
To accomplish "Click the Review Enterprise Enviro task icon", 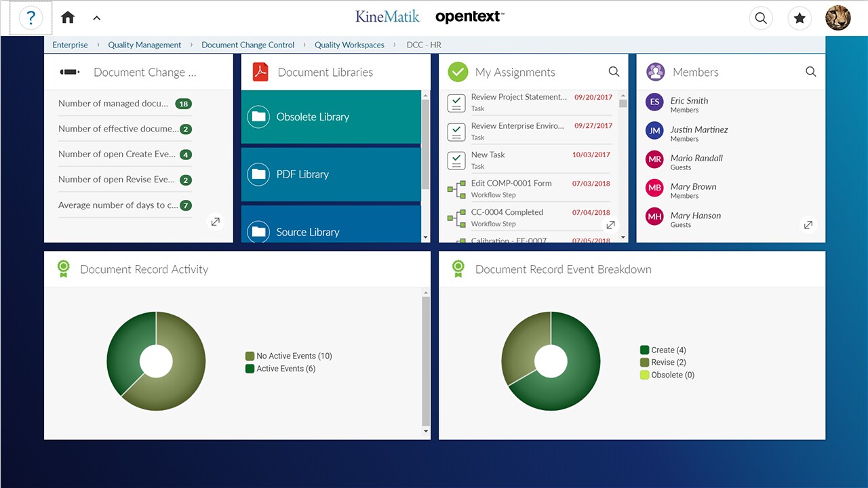I will coord(456,131).
